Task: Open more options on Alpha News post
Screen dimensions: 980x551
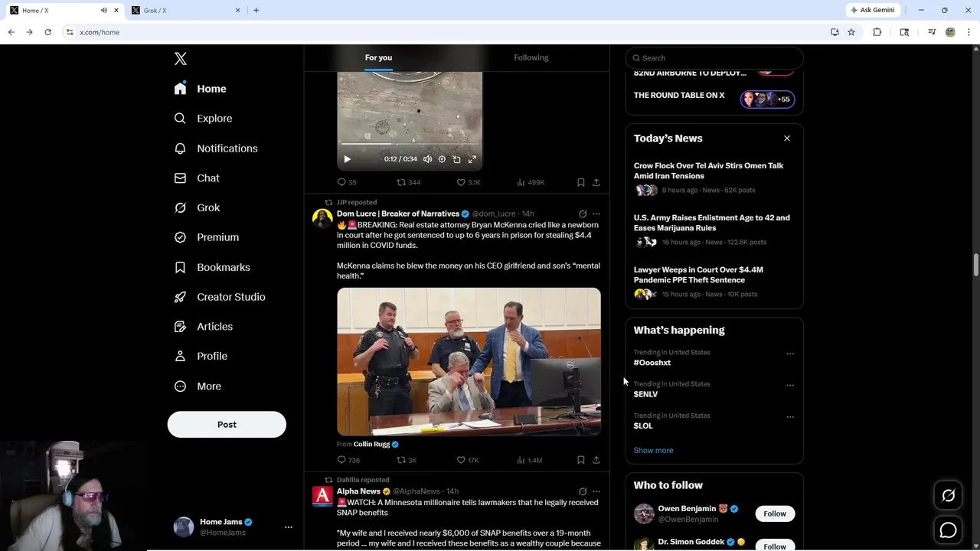Action: pyautogui.click(x=596, y=491)
